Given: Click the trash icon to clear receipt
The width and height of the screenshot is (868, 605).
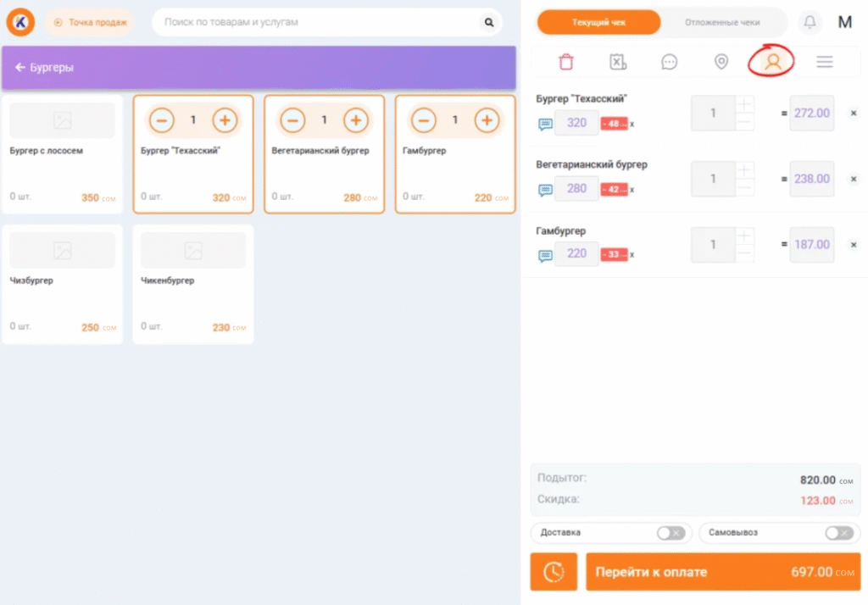Looking at the screenshot, I should (566, 62).
